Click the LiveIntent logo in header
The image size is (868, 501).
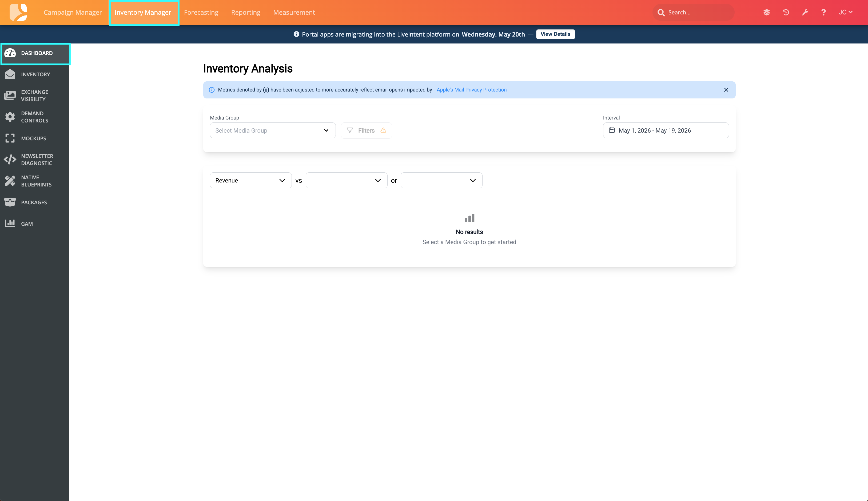pyautogui.click(x=18, y=12)
